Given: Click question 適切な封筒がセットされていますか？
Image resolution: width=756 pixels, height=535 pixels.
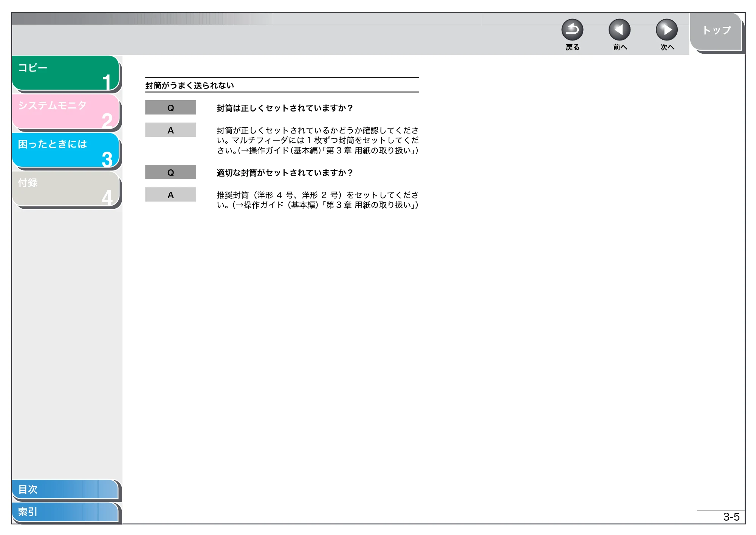Looking at the screenshot, I should coord(285,173).
